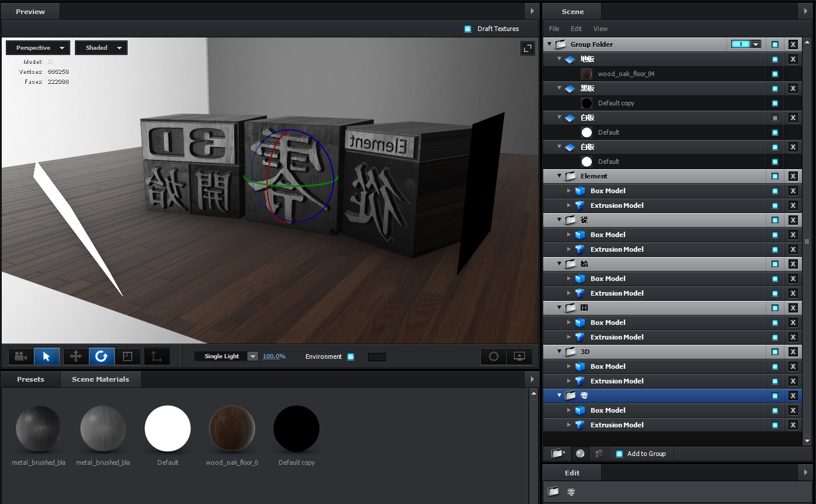
Task: Click the 100.0% light intensity value
Action: (x=274, y=356)
